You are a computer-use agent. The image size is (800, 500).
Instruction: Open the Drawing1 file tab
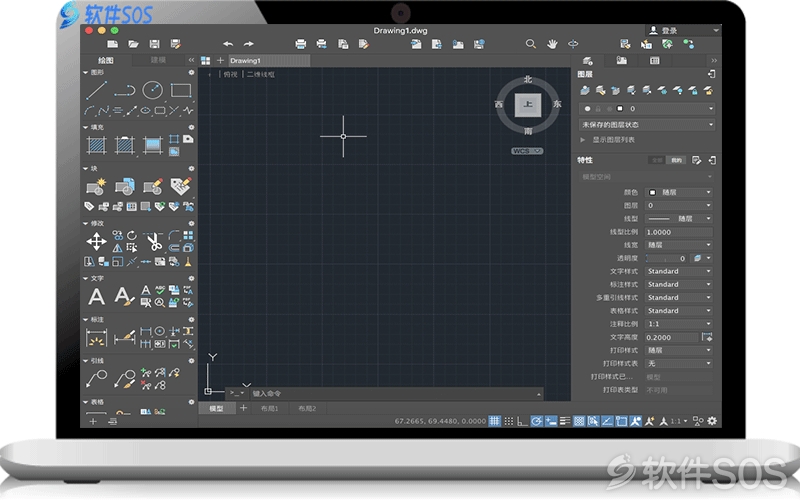[x=269, y=60]
